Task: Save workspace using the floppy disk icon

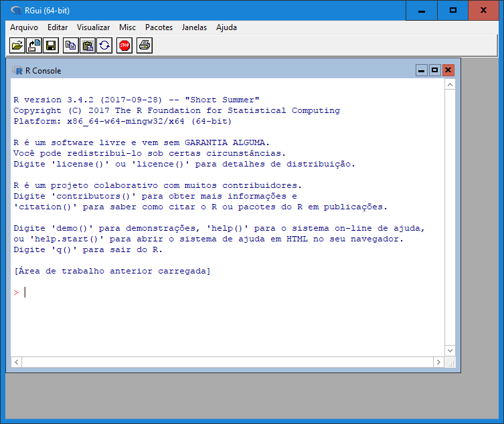Action: click(x=50, y=45)
